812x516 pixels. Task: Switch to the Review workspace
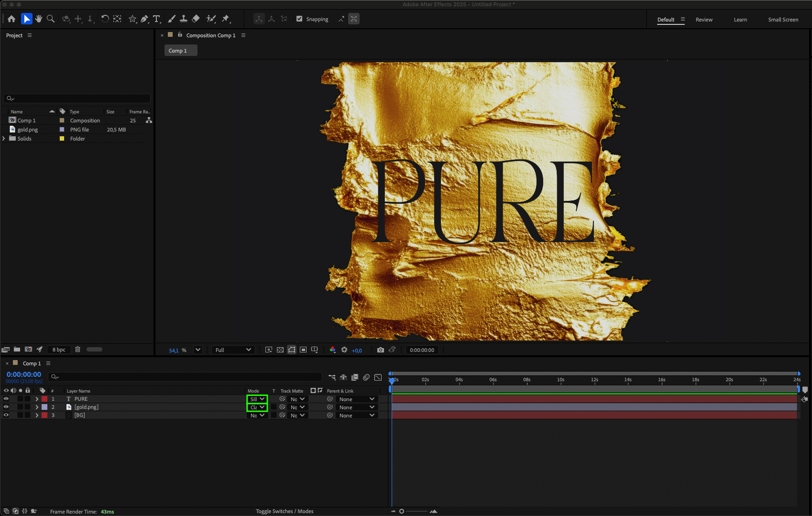704,20
